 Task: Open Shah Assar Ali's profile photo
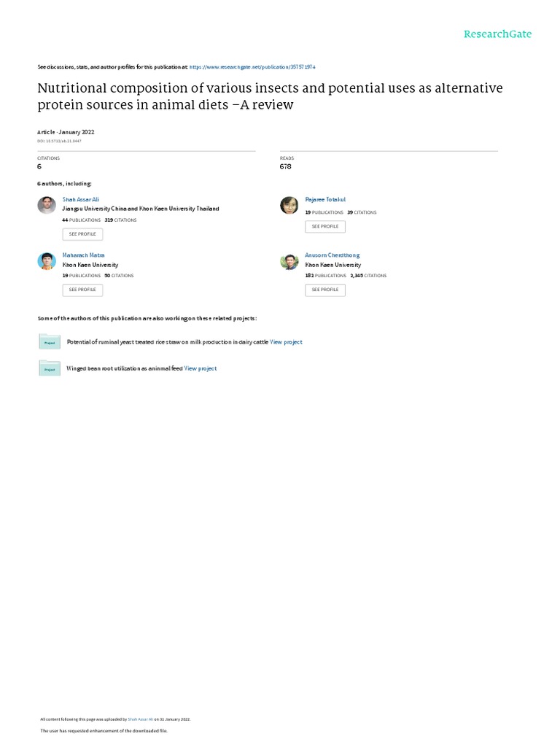[x=47, y=206]
